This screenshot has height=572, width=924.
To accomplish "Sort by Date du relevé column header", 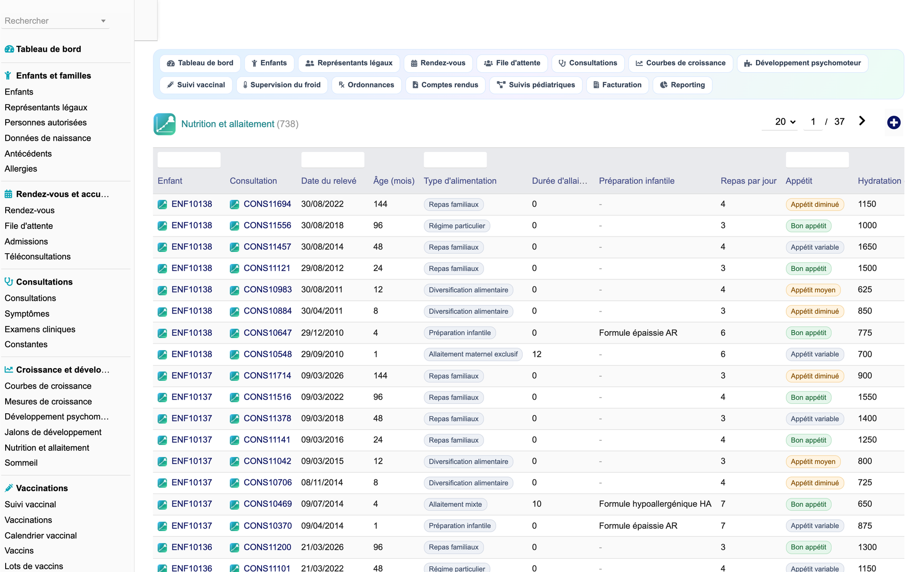I will [x=329, y=181].
